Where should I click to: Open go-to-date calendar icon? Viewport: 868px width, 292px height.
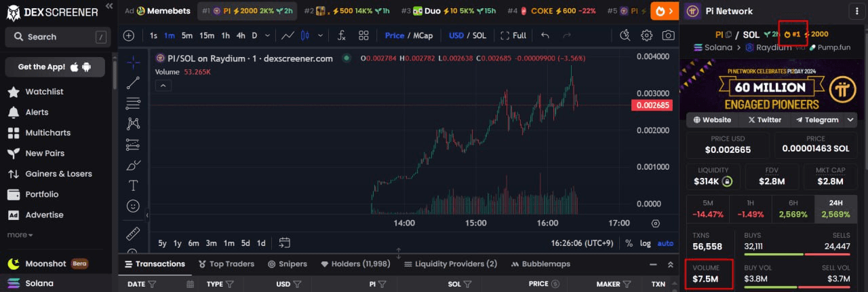click(x=284, y=242)
